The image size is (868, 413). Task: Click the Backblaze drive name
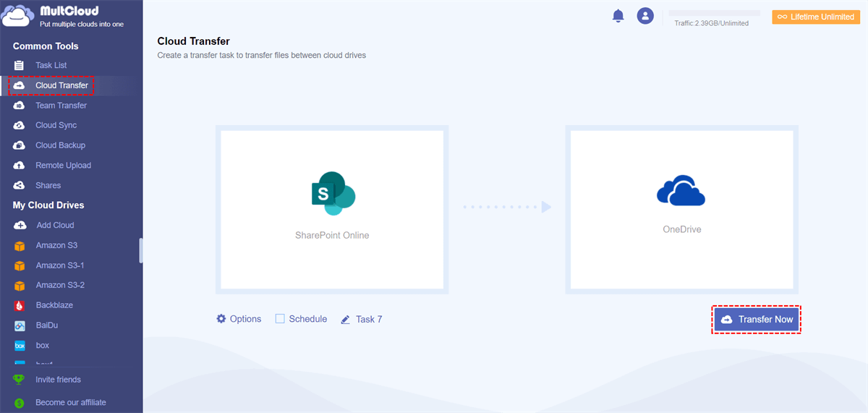(x=54, y=305)
